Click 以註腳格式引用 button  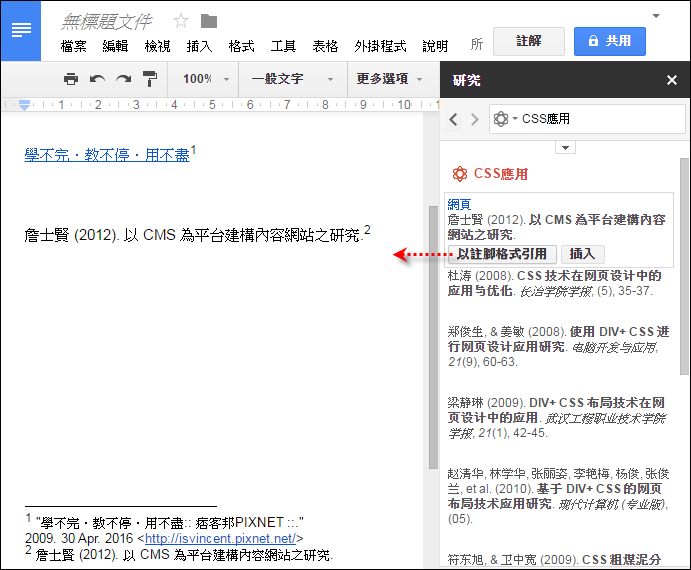click(502, 254)
